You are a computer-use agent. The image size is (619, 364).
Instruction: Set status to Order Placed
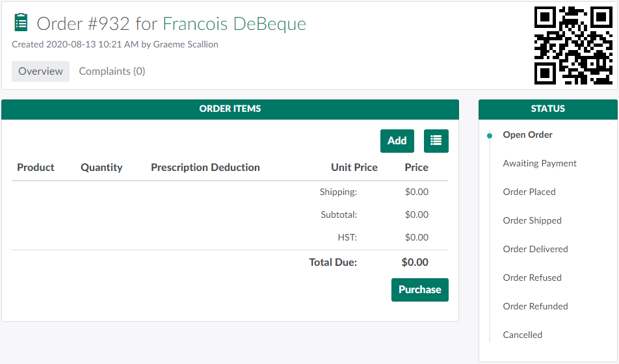(529, 192)
